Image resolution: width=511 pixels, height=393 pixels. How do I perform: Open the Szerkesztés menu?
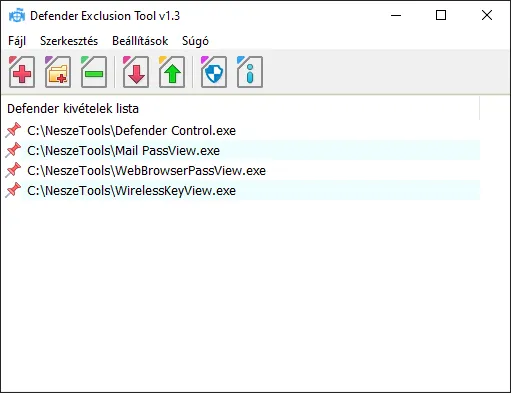pos(69,41)
